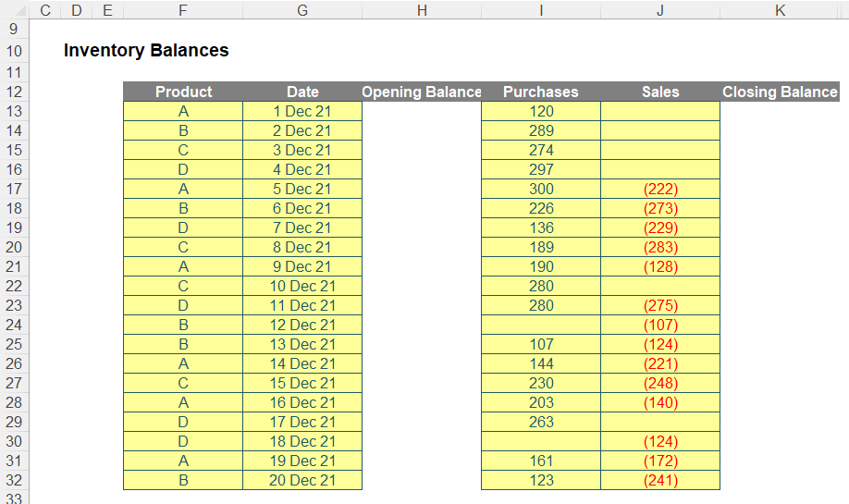The image size is (849, 504).
Task: Select the product cell beside 13 Dec 21
Action: coord(183,344)
